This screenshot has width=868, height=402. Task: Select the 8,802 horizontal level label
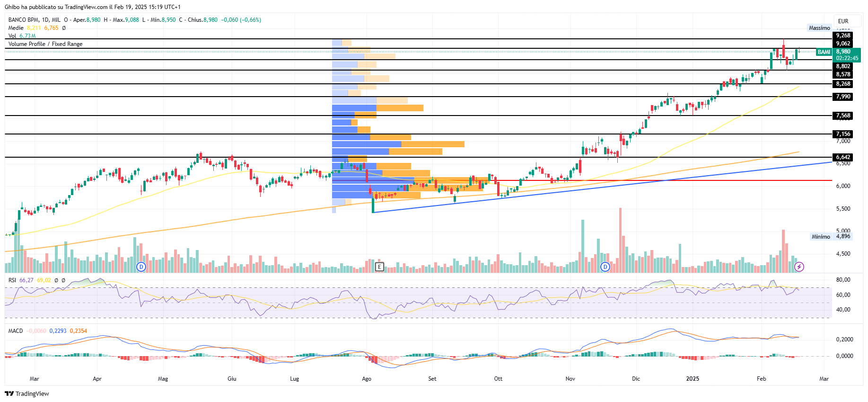(843, 66)
